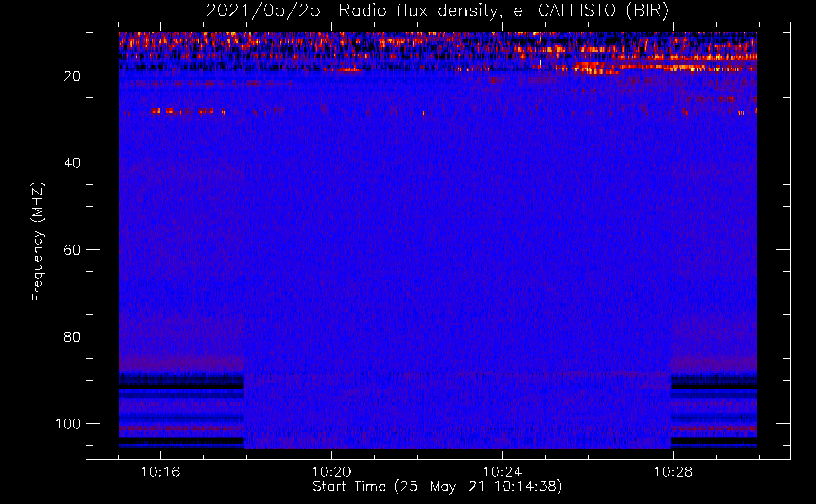Click the 100 MHz frequency tick label
Image resolution: width=816 pixels, height=504 pixels.
coord(68,424)
